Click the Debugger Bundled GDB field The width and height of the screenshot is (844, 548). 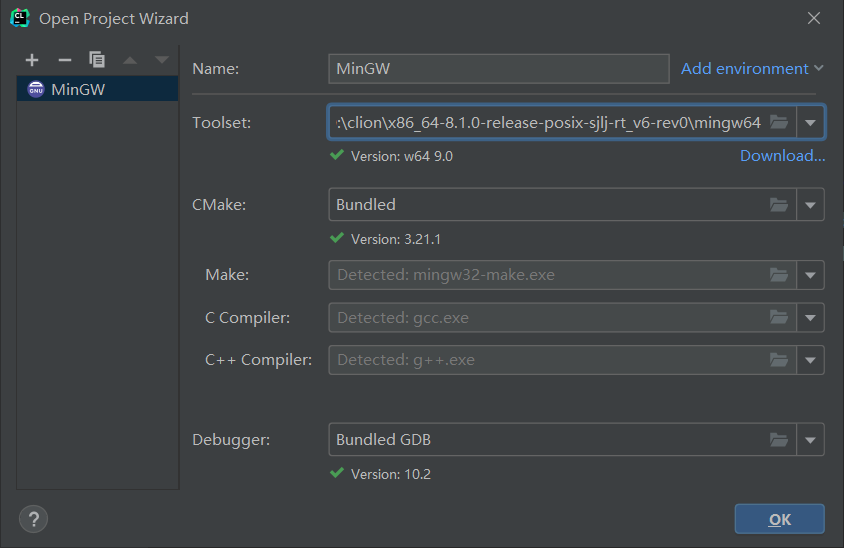click(x=548, y=439)
